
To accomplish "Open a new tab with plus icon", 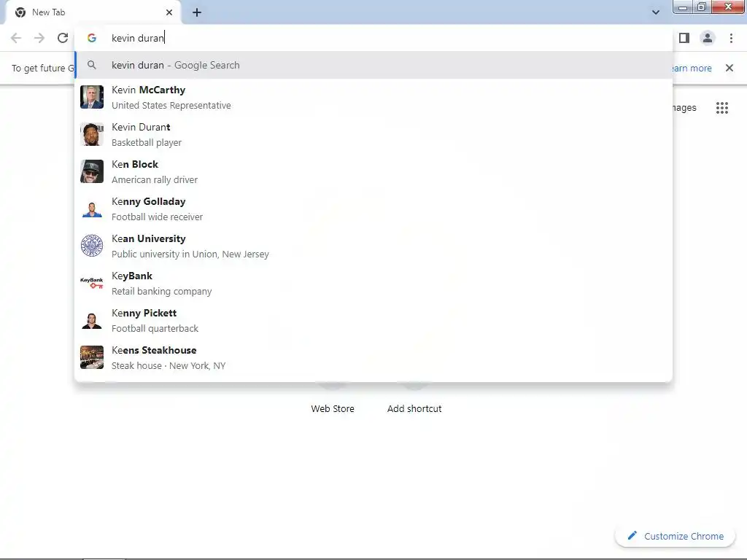I will pyautogui.click(x=197, y=12).
